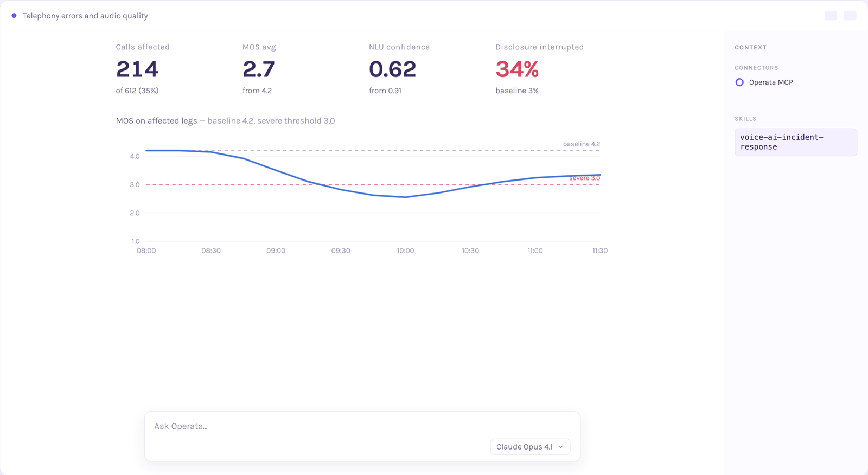The image size is (868, 475).
Task: Click the Operata MCP connector label
Action: [x=771, y=82]
